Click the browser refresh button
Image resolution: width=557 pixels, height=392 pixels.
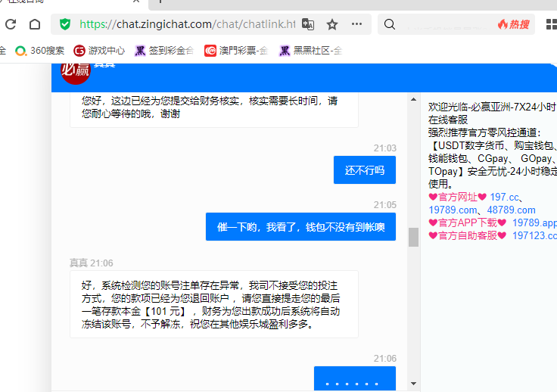pyautogui.click(x=11, y=24)
